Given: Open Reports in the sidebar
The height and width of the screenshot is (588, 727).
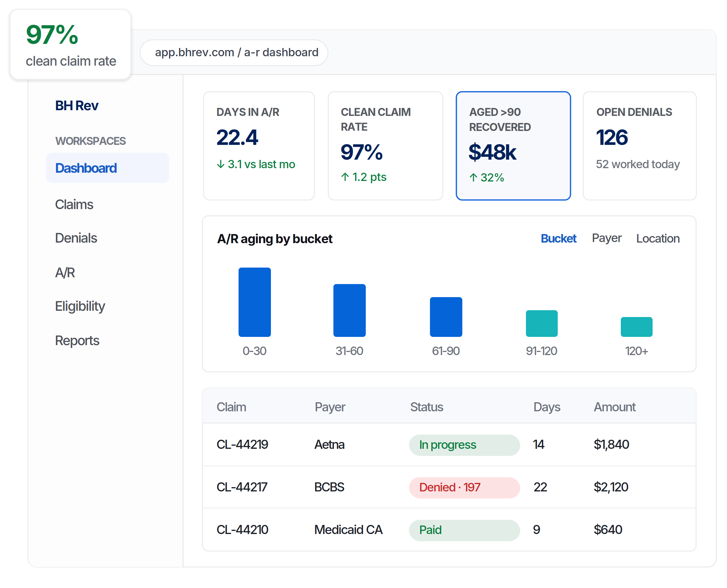Looking at the screenshot, I should [77, 340].
